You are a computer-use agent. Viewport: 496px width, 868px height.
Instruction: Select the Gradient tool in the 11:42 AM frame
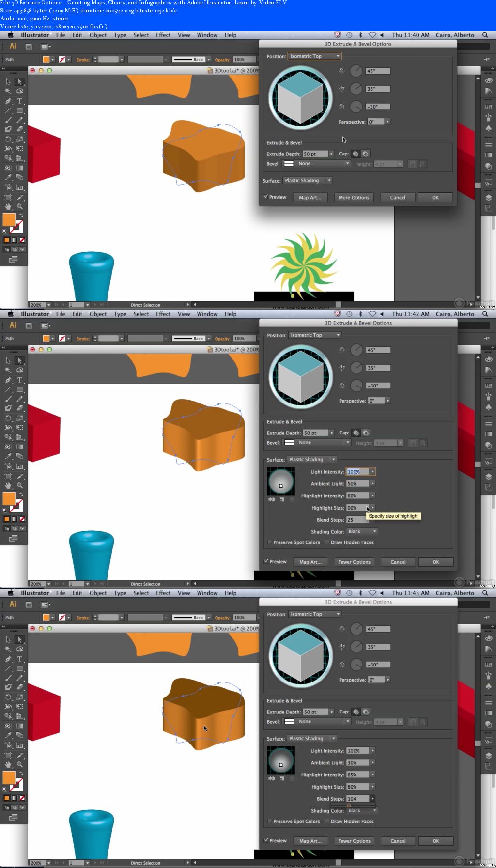coord(20,447)
